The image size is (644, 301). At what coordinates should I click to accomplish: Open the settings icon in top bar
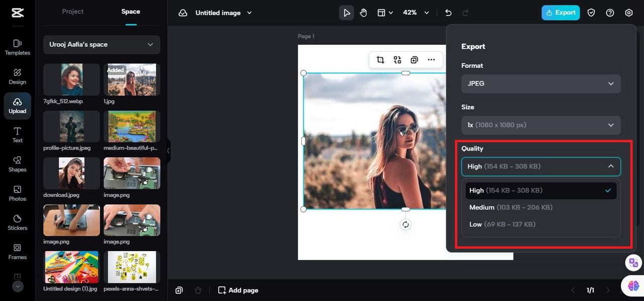[x=629, y=13]
